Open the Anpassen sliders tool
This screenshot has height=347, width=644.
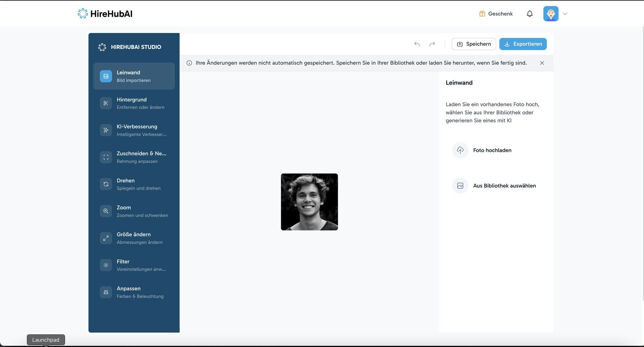[106, 292]
